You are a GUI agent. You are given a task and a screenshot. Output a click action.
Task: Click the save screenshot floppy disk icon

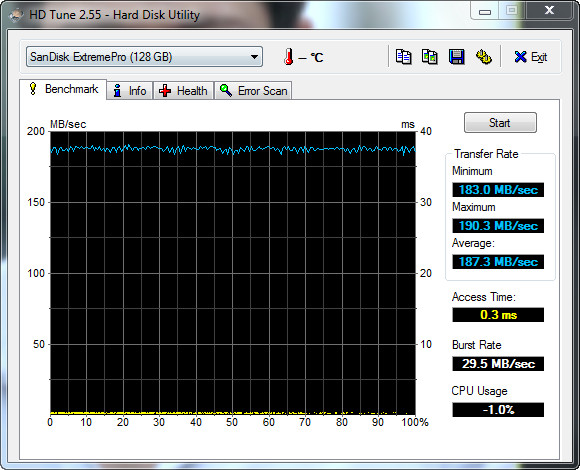coord(456,57)
